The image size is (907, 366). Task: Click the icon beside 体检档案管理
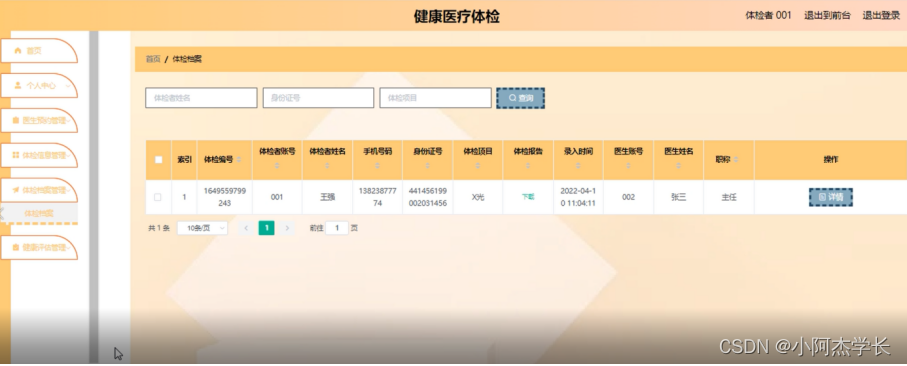16,190
